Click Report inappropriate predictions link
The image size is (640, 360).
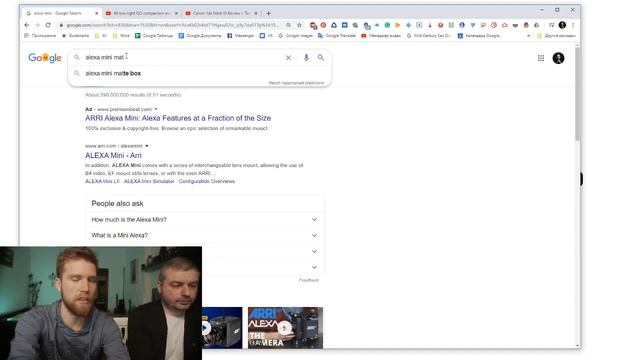pyautogui.click(x=296, y=83)
